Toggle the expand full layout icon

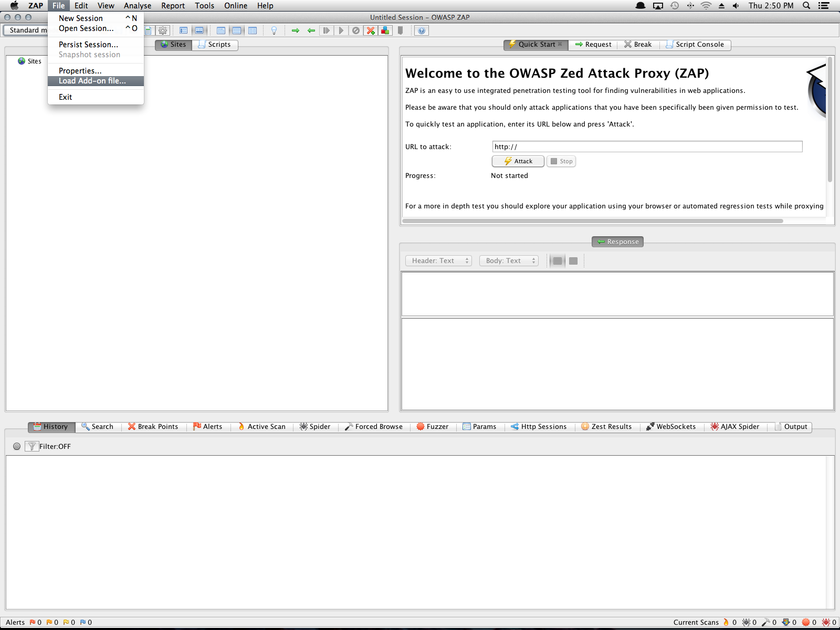pyautogui.click(x=253, y=30)
